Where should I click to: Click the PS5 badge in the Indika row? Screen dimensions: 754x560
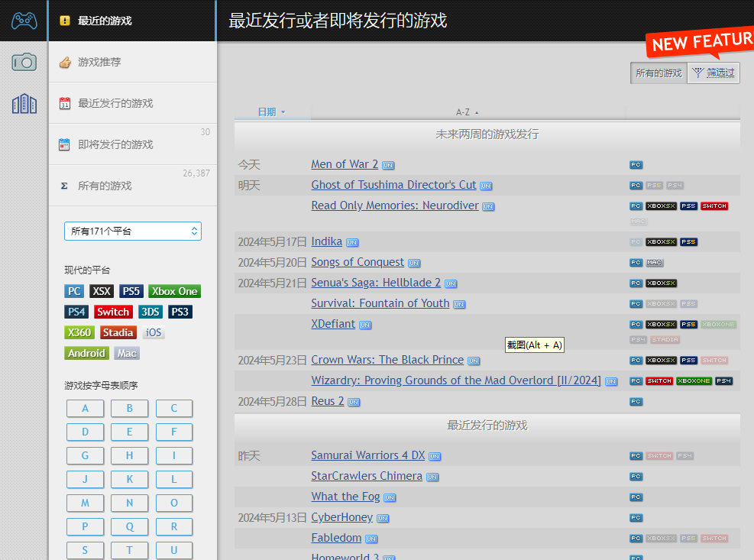688,241
